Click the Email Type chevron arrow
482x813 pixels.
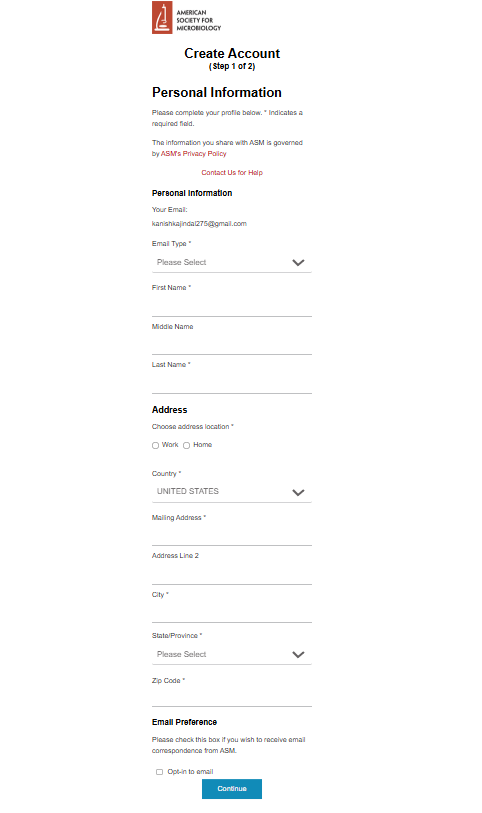[298, 263]
